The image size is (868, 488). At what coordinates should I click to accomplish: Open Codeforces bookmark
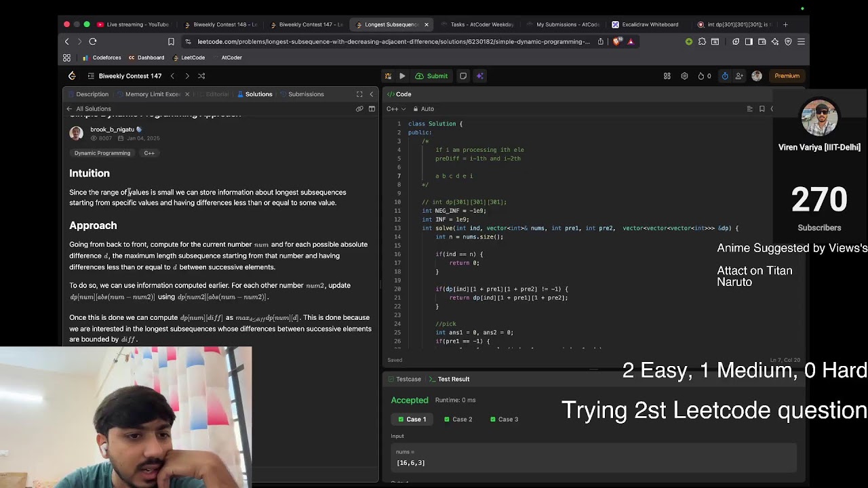tap(102, 58)
